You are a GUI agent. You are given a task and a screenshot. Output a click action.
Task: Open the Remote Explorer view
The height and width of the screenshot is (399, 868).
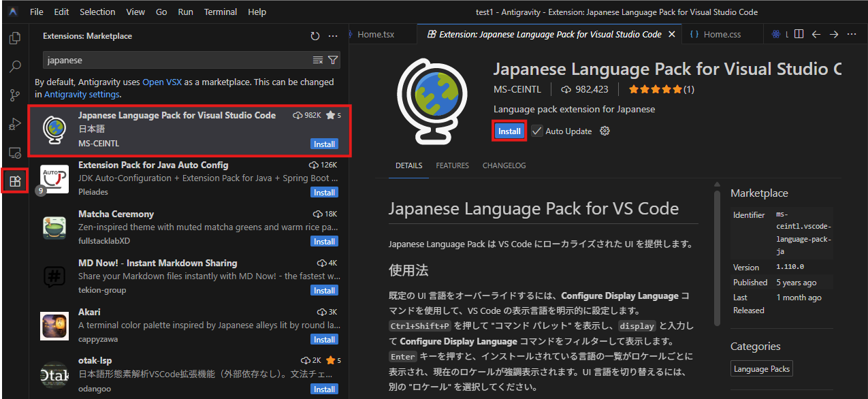pyautogui.click(x=14, y=153)
